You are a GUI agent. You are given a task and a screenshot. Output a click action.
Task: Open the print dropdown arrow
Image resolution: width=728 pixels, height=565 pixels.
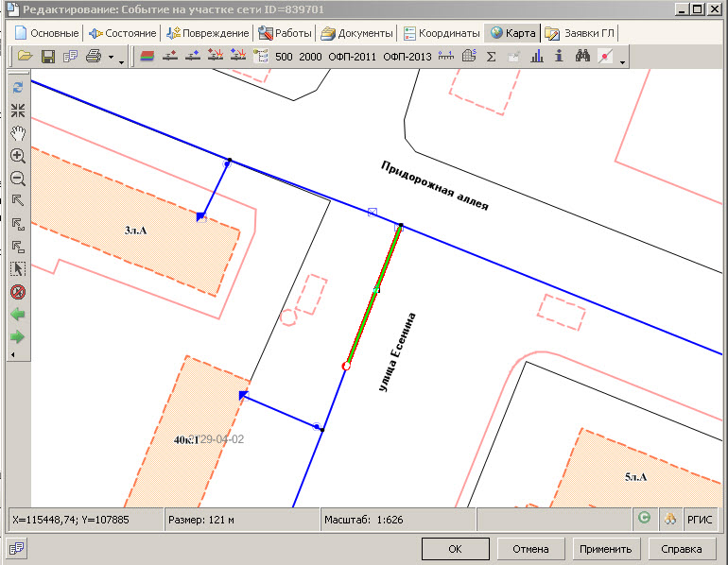pos(111,58)
